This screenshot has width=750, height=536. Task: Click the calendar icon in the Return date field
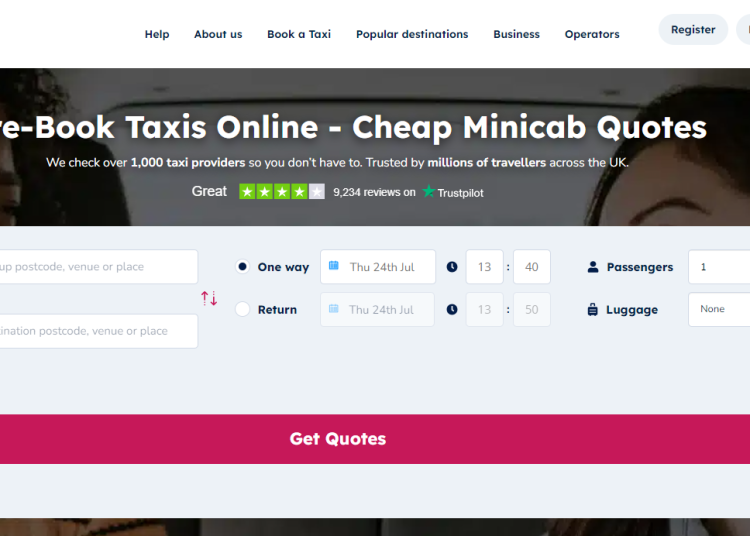334,308
